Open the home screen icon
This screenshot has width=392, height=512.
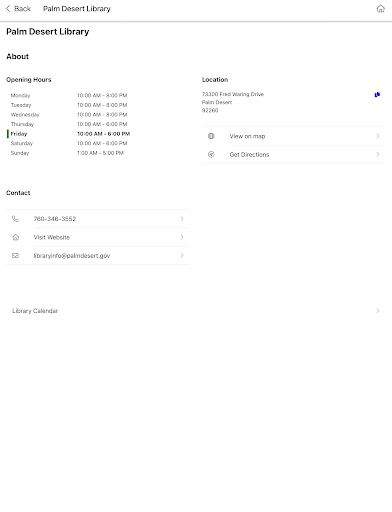pos(380,9)
